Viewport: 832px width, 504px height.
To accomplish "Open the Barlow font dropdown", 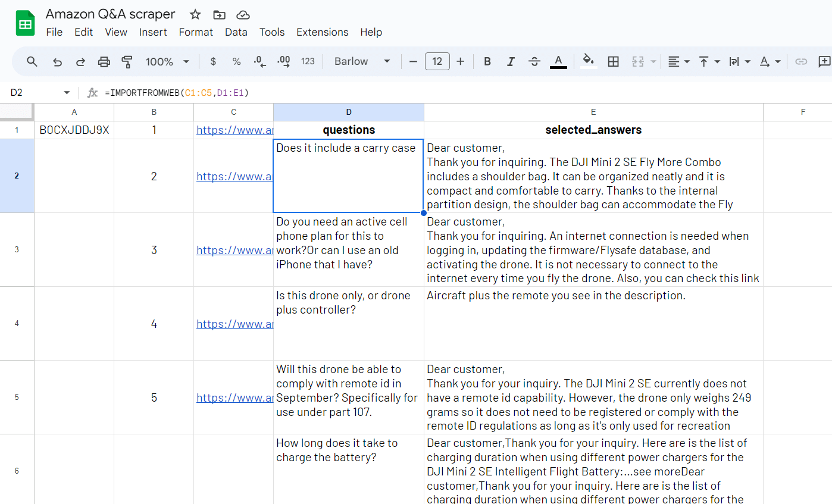I will click(x=362, y=61).
